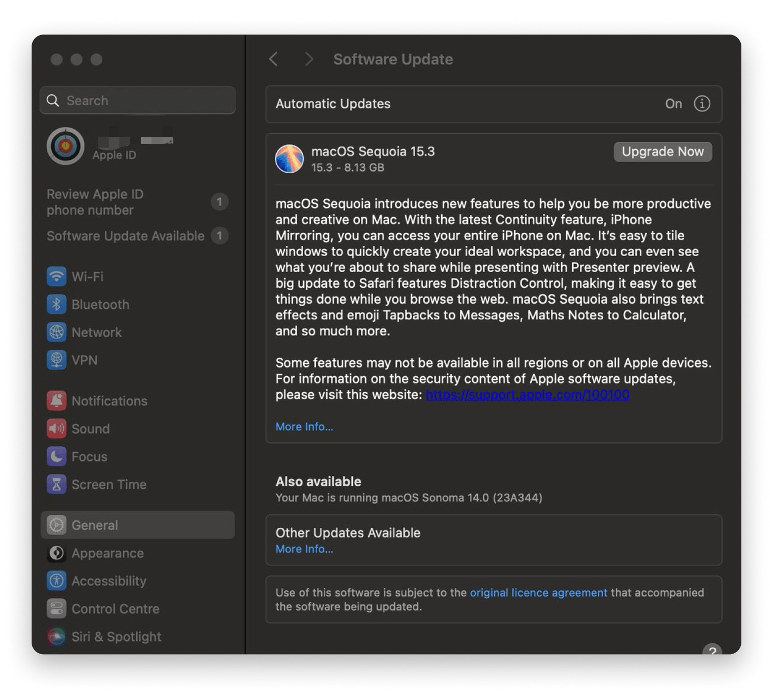Screen dimensions: 770x700
Task: Open the Focus moon icon
Action: [x=56, y=457]
